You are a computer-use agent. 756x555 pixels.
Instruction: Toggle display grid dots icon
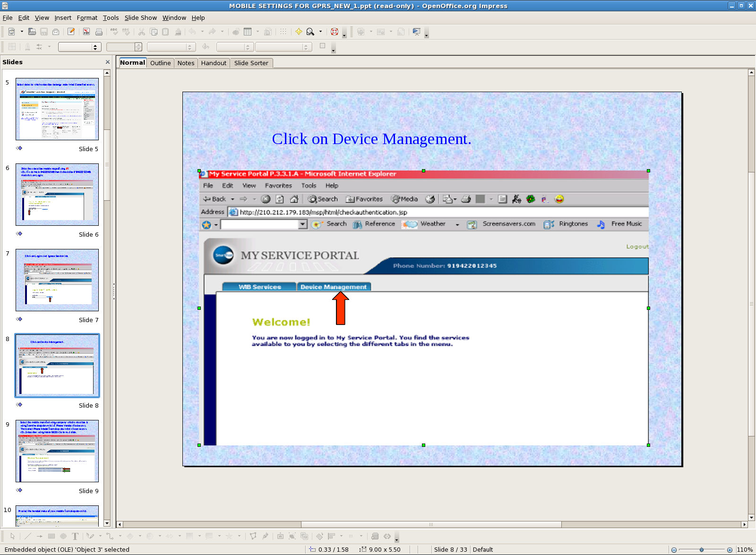pos(283,32)
